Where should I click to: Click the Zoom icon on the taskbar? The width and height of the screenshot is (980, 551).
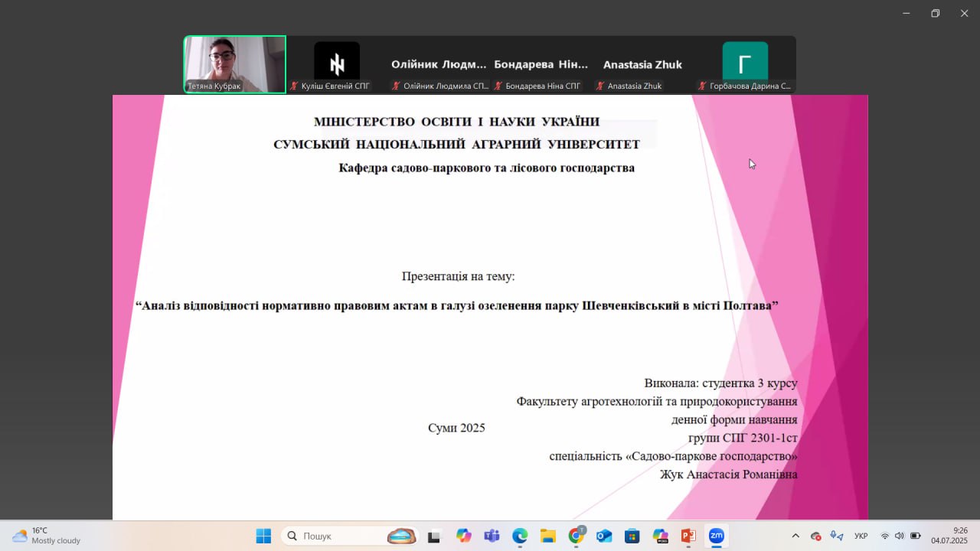pyautogui.click(x=717, y=536)
